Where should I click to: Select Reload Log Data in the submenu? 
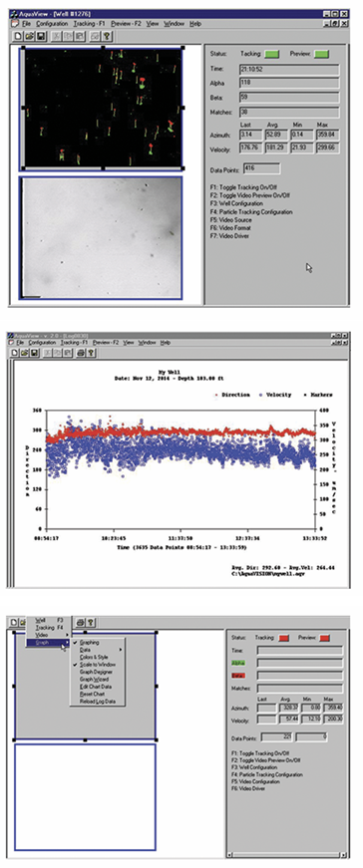(x=97, y=702)
